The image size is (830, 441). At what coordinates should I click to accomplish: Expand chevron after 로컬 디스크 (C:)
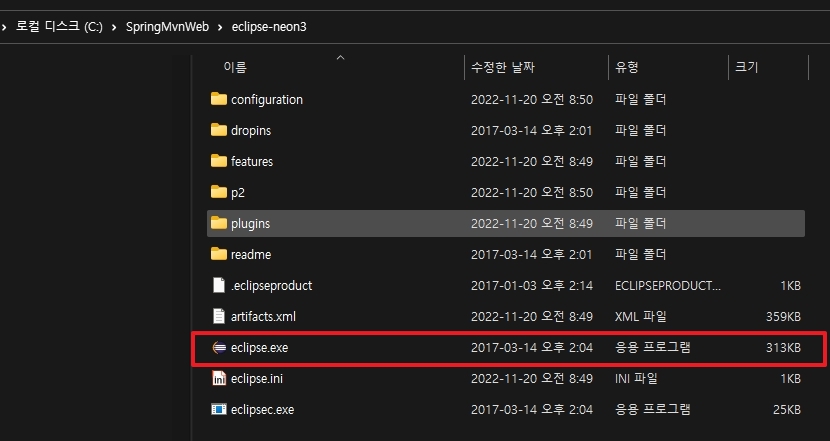coord(114,27)
